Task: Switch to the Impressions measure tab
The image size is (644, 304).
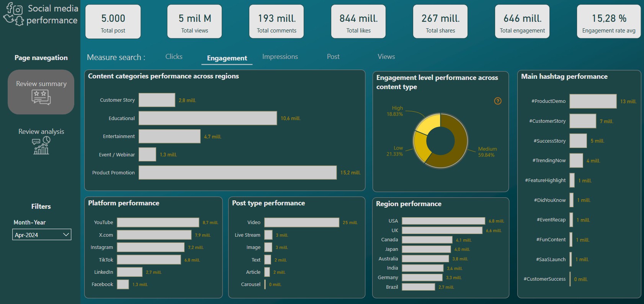Action: (x=280, y=57)
